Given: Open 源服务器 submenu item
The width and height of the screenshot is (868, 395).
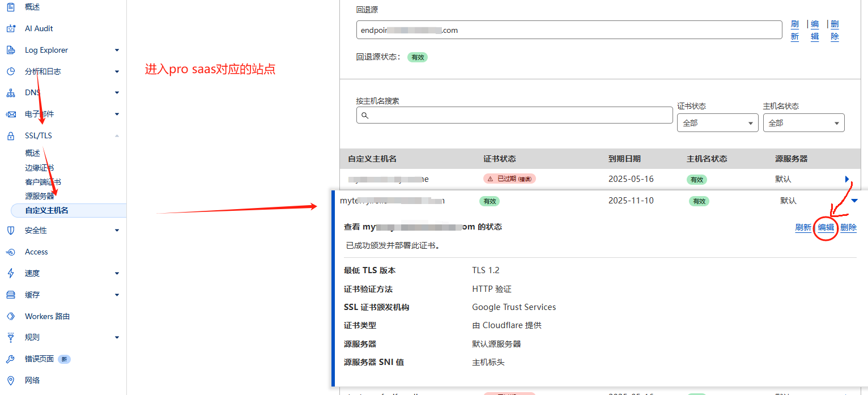Looking at the screenshot, I should pos(40,196).
